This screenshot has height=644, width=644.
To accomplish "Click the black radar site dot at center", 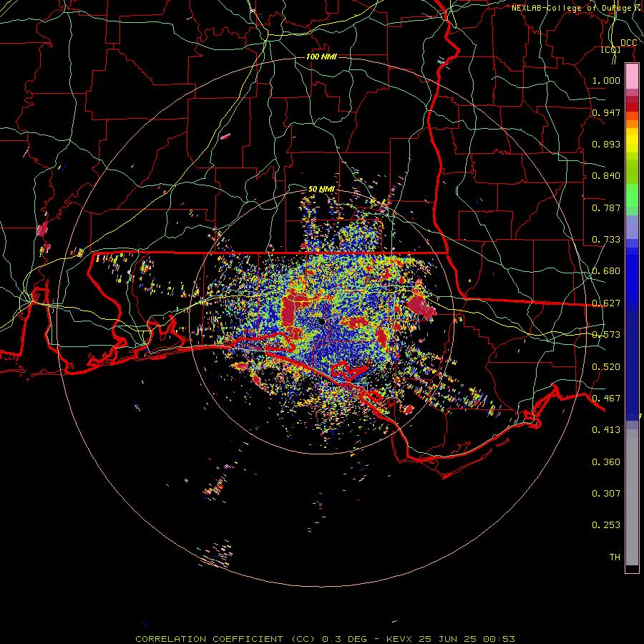I will (x=322, y=322).
